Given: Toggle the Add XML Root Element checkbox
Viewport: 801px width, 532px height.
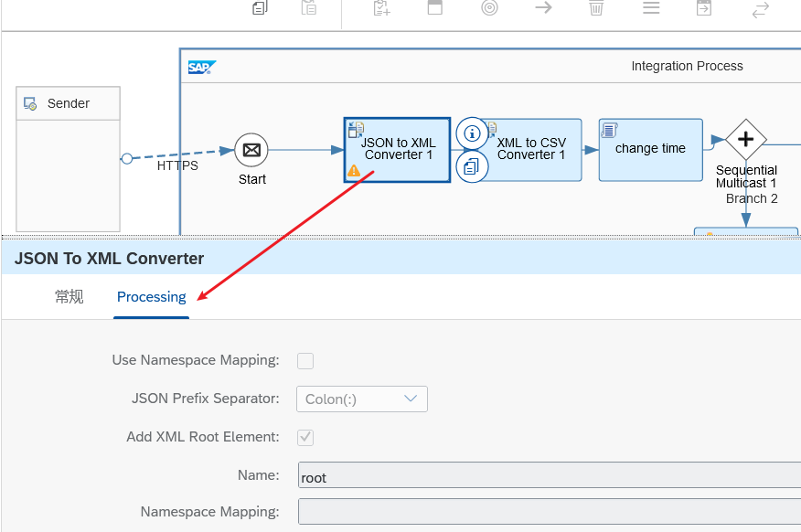Looking at the screenshot, I should (x=305, y=438).
